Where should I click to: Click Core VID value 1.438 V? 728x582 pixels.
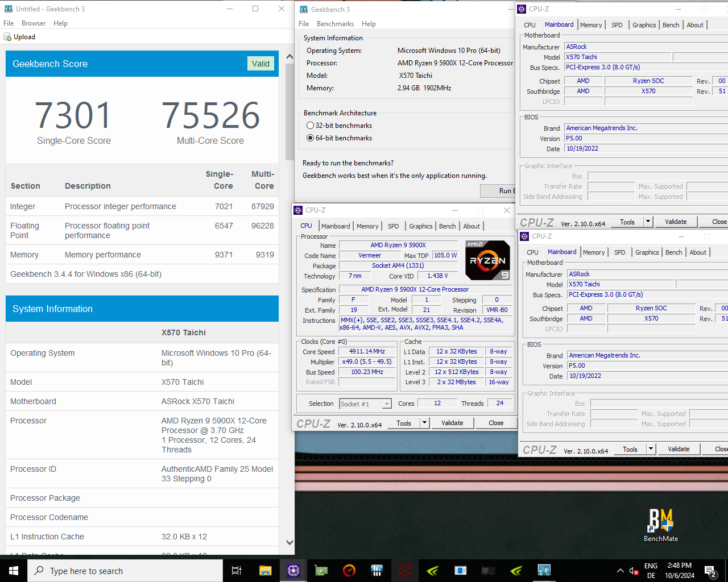pos(437,276)
